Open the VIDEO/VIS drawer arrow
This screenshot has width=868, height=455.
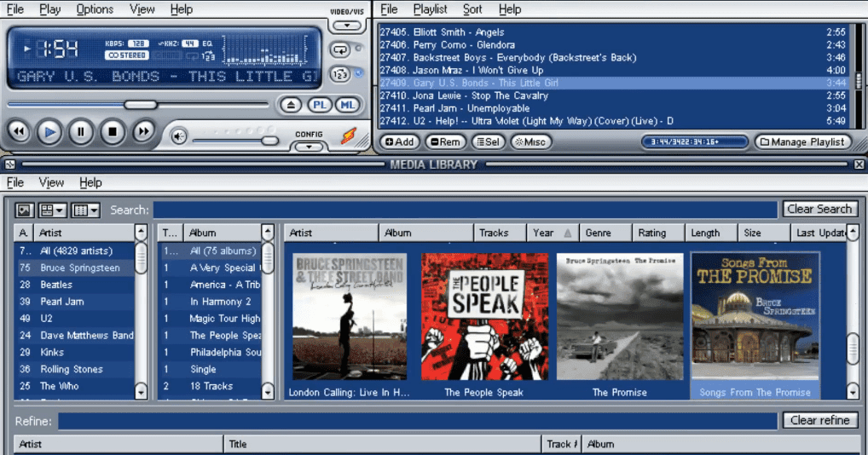(x=346, y=26)
